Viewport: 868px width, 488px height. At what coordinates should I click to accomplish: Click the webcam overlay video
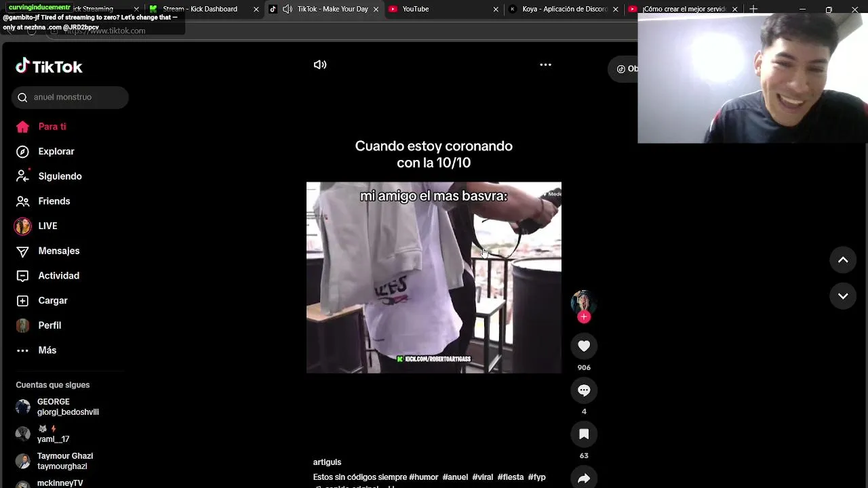click(753, 79)
